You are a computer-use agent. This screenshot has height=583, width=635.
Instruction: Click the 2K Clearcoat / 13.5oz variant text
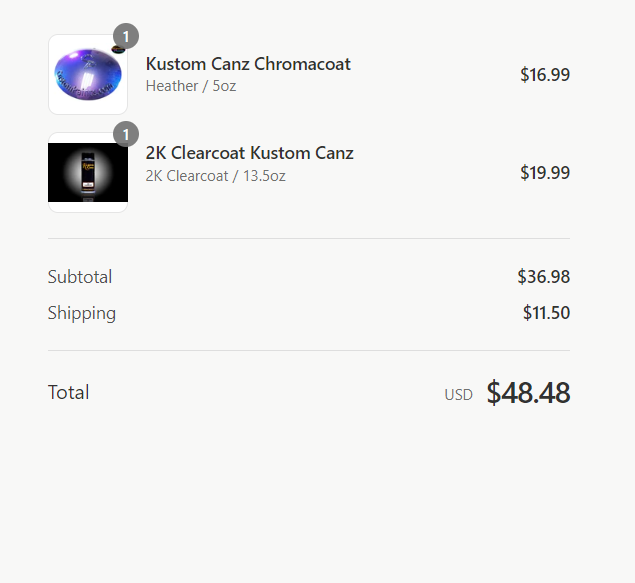pyautogui.click(x=216, y=176)
